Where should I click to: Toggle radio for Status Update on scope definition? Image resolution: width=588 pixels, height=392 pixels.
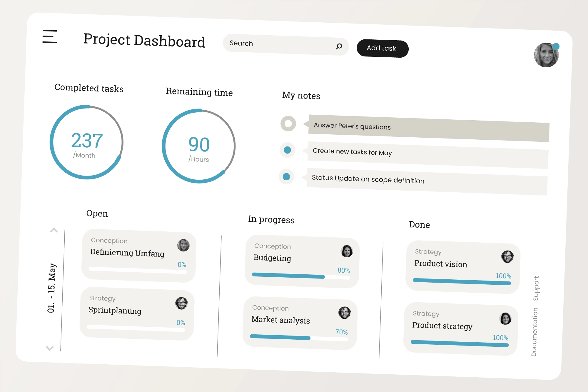[x=286, y=176]
